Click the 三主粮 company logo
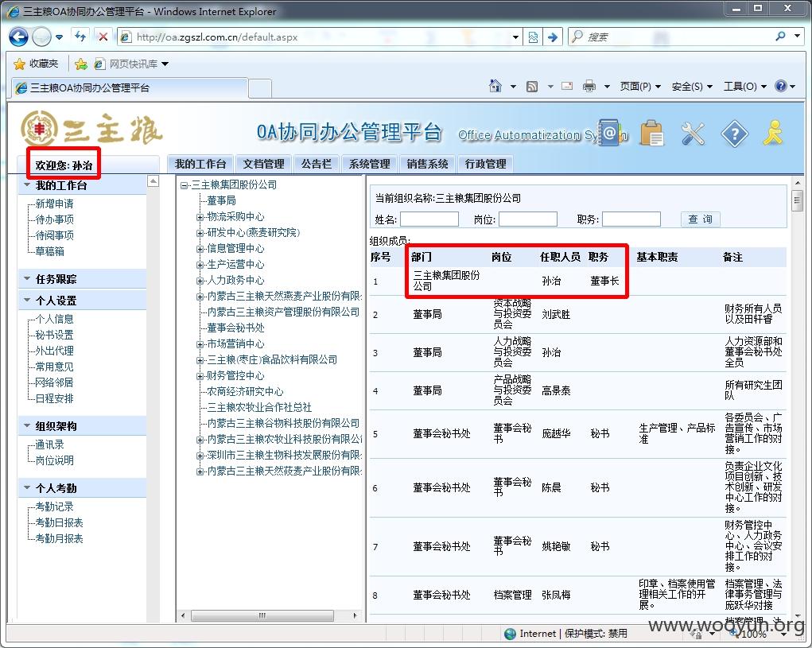Image resolution: width=812 pixels, height=648 pixels. pos(91,129)
